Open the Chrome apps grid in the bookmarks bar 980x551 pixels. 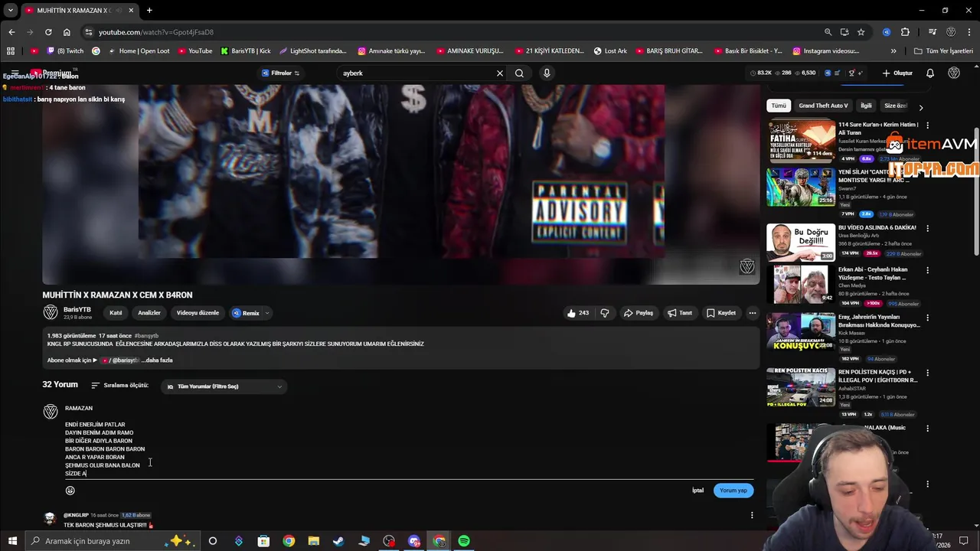11,51
